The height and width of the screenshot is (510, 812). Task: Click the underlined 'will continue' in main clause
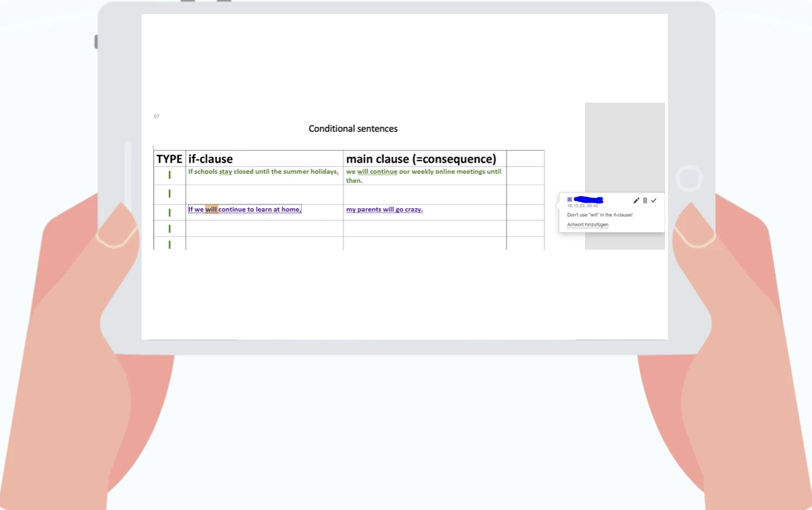click(x=377, y=172)
